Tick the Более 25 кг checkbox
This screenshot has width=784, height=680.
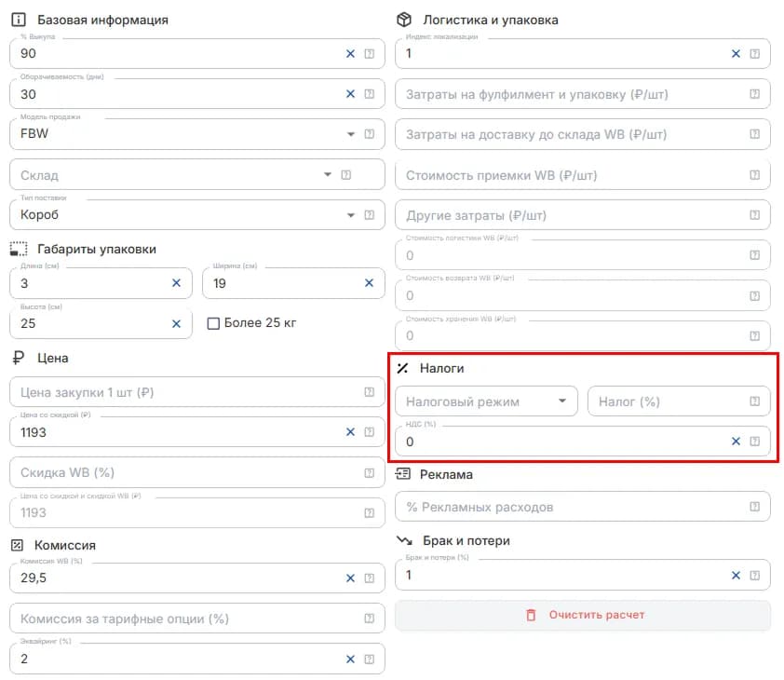click(213, 323)
